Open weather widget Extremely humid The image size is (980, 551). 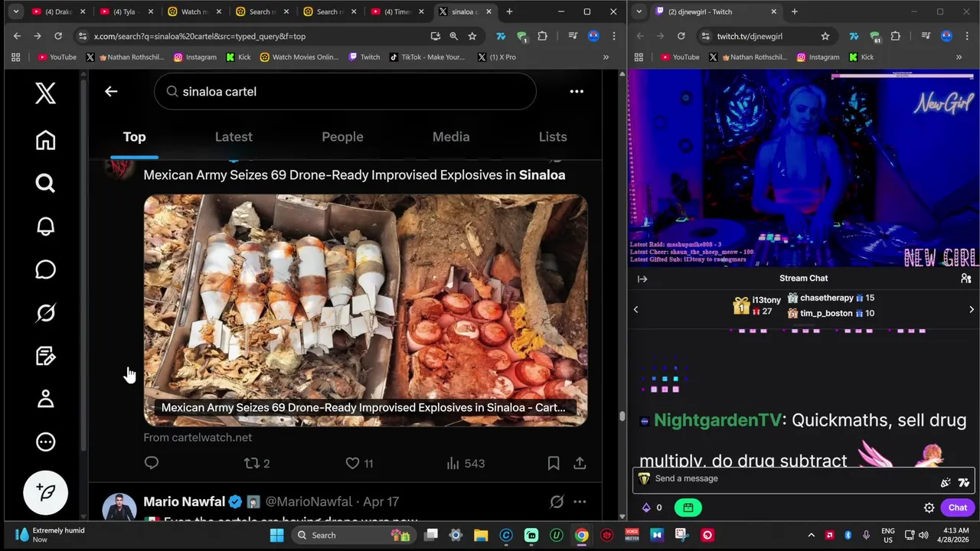(x=50, y=535)
